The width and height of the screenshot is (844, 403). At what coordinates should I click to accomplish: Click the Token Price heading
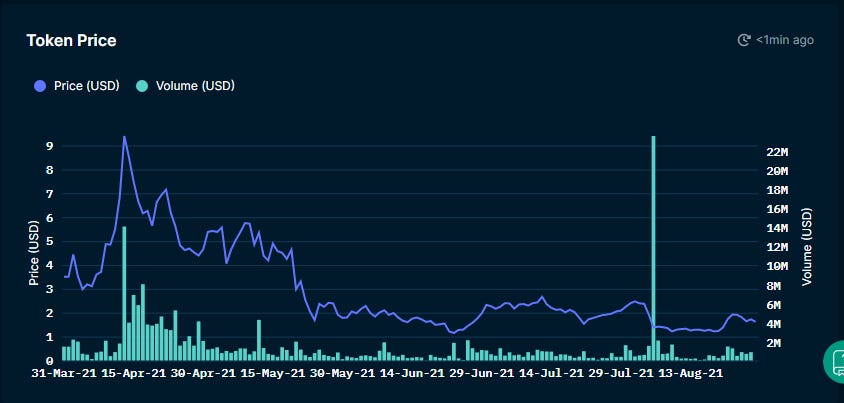point(72,40)
